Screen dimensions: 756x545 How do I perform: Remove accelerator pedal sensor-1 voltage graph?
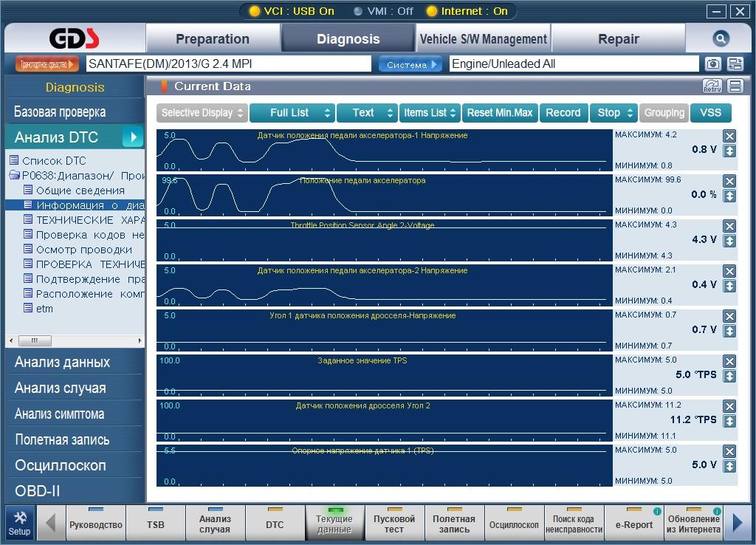pyautogui.click(x=729, y=136)
